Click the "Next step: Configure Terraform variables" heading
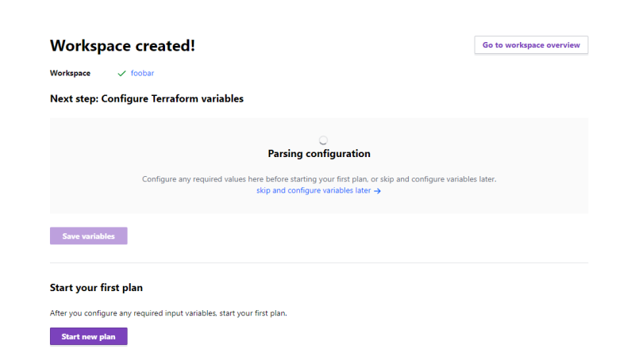 point(147,99)
